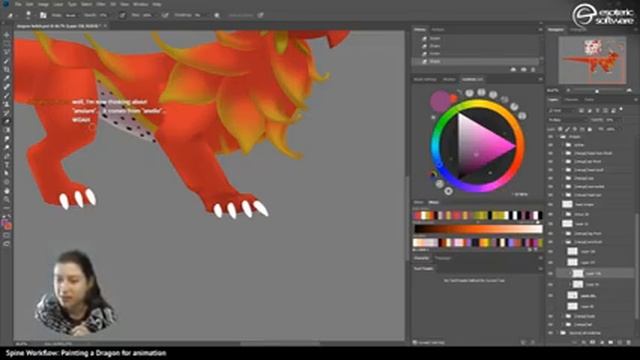The height and width of the screenshot is (360, 640).
Task: Switch to the Paths tab
Action: (x=589, y=100)
